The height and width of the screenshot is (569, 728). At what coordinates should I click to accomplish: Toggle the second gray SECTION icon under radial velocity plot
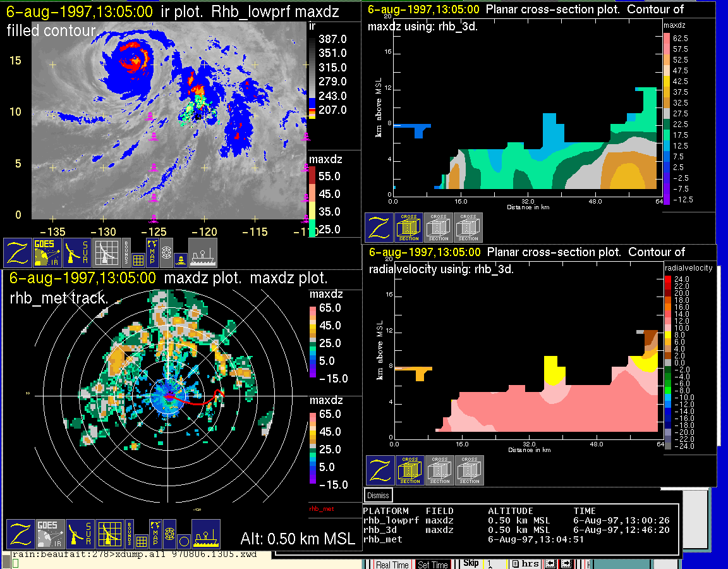[470, 470]
